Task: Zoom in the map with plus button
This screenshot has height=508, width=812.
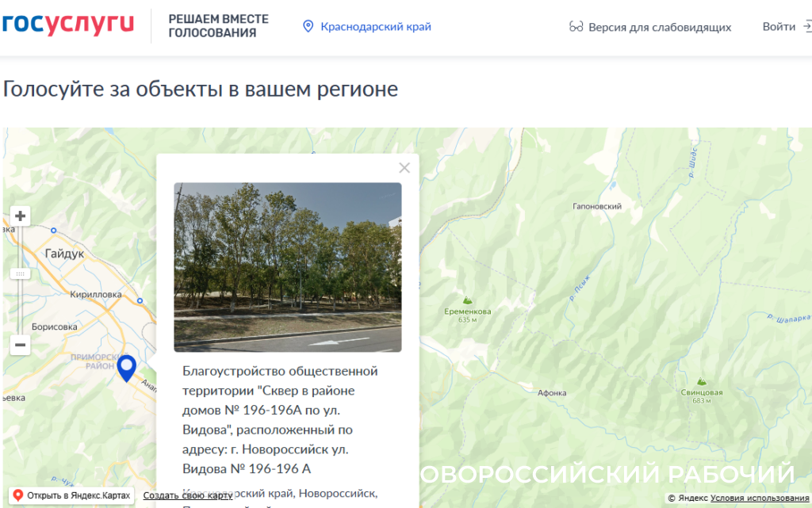Action: point(21,216)
